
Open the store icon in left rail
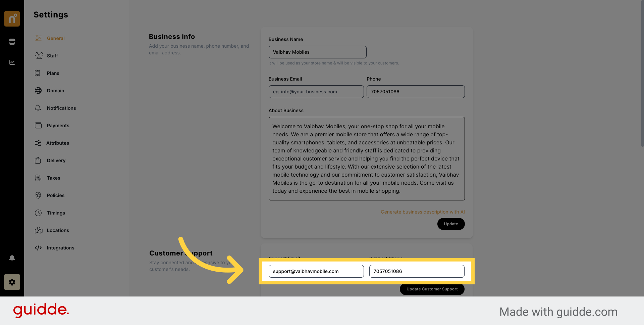(x=12, y=42)
